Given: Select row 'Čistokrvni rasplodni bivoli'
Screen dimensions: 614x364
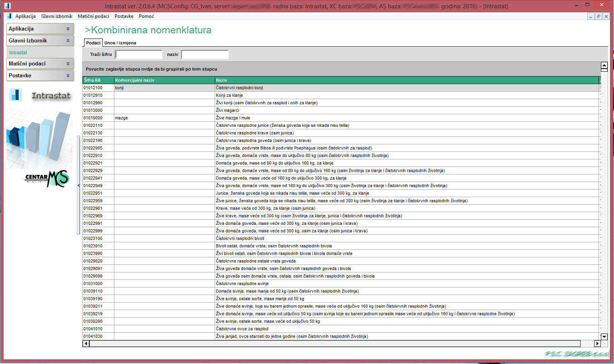Looking at the screenshot, I should (341, 238).
